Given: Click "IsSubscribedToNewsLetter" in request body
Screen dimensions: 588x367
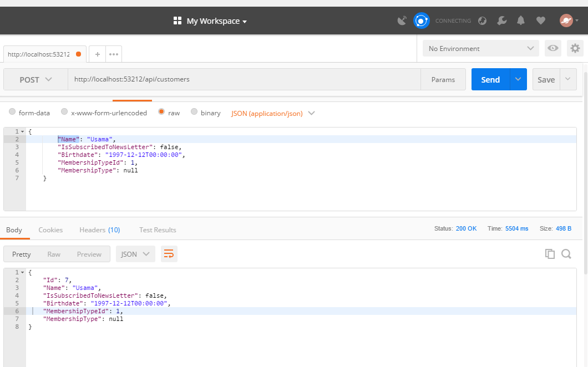Looking at the screenshot, I should (x=105, y=147).
